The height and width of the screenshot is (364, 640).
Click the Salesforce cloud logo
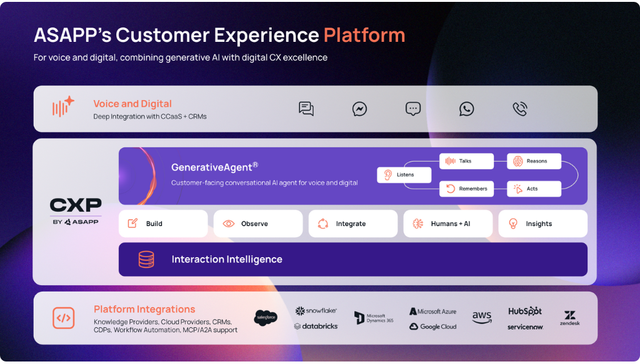tap(266, 318)
